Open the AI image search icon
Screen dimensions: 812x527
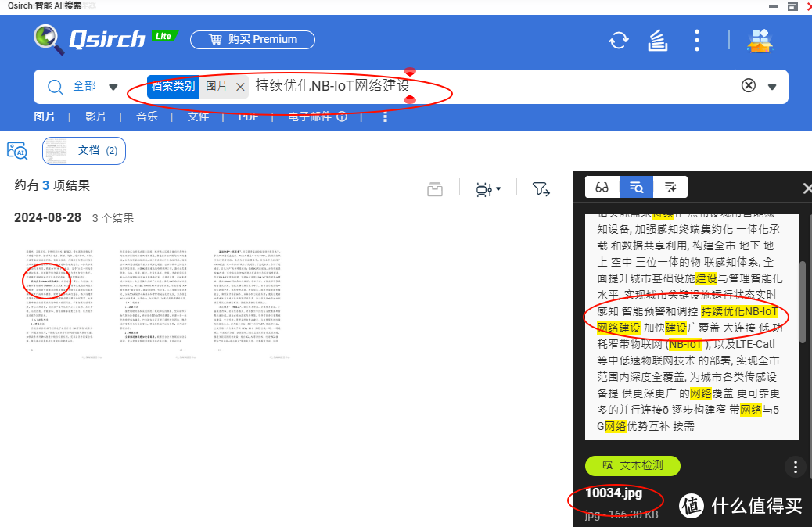click(17, 150)
